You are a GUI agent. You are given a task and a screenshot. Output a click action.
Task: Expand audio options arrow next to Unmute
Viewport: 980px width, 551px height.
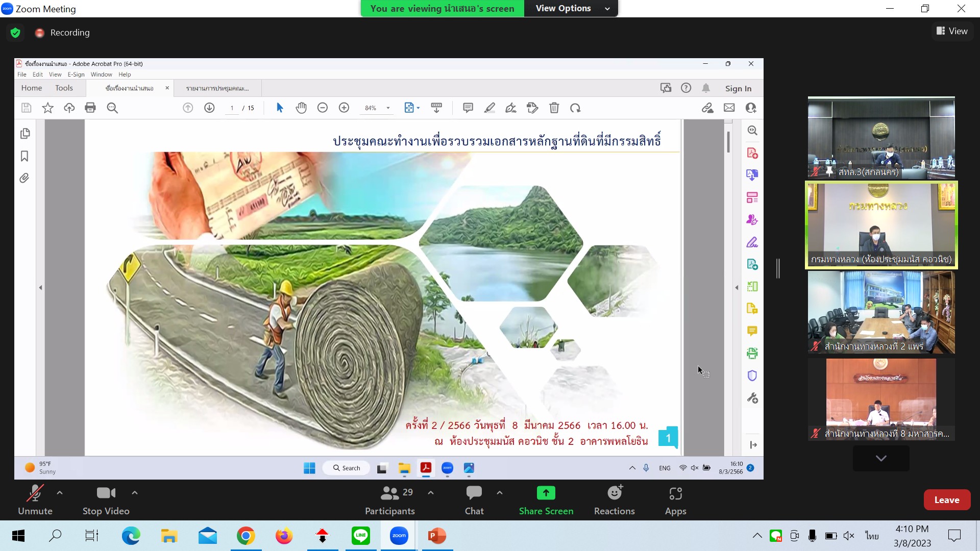point(60,493)
